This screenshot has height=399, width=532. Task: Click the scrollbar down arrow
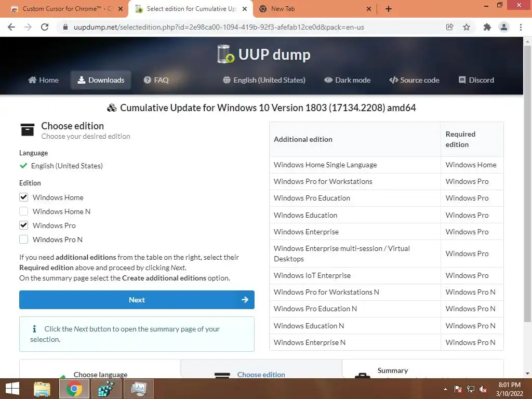tap(527, 374)
